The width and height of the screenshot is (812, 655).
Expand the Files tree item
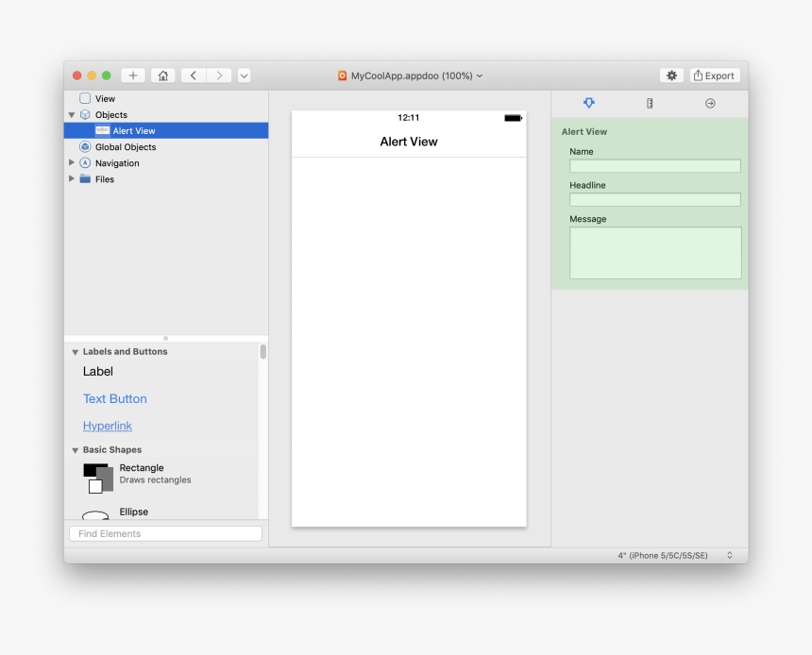(72, 179)
